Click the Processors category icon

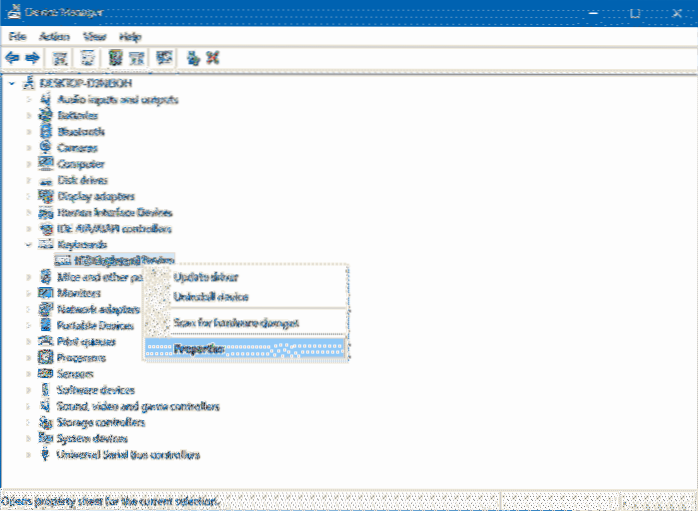[x=45, y=357]
